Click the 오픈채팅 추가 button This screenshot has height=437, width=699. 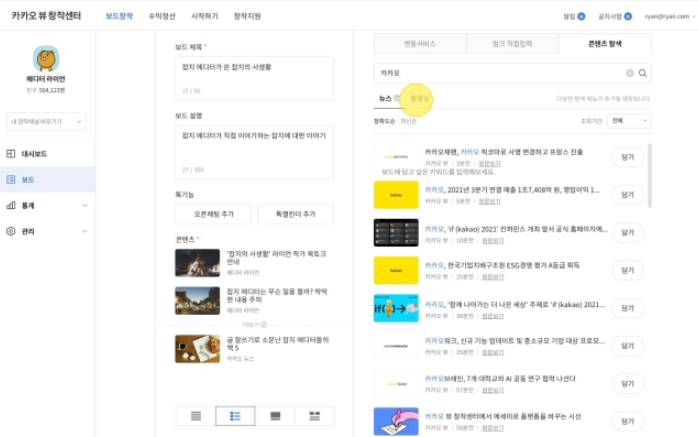214,214
